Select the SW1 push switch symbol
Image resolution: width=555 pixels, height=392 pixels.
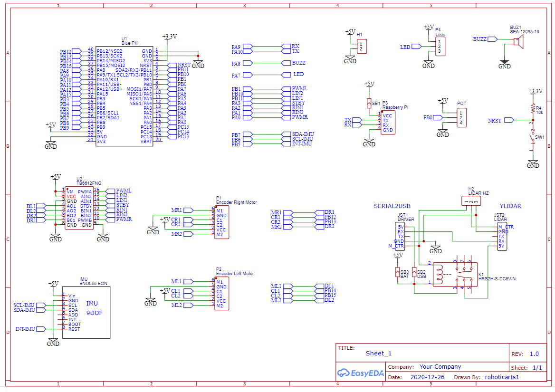[533, 138]
